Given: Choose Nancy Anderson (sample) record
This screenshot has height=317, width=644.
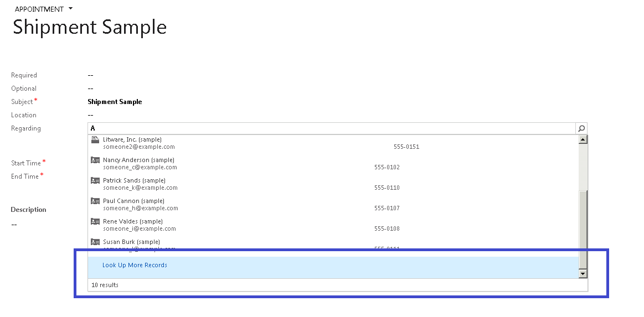Looking at the screenshot, I should [138, 160].
